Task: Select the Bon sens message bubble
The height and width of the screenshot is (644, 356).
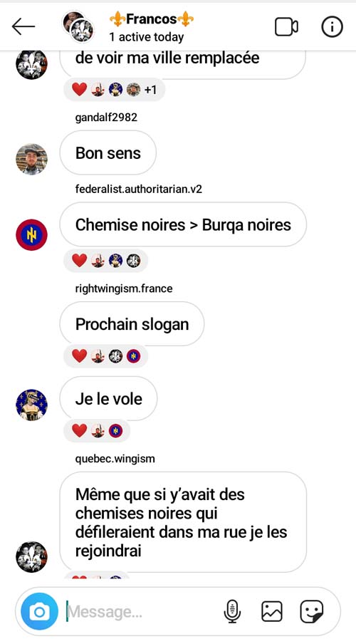Action: [108, 153]
